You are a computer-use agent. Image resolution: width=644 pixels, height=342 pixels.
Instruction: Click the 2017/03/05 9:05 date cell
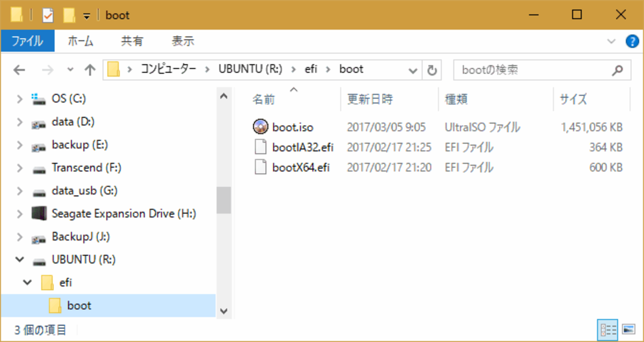point(386,128)
